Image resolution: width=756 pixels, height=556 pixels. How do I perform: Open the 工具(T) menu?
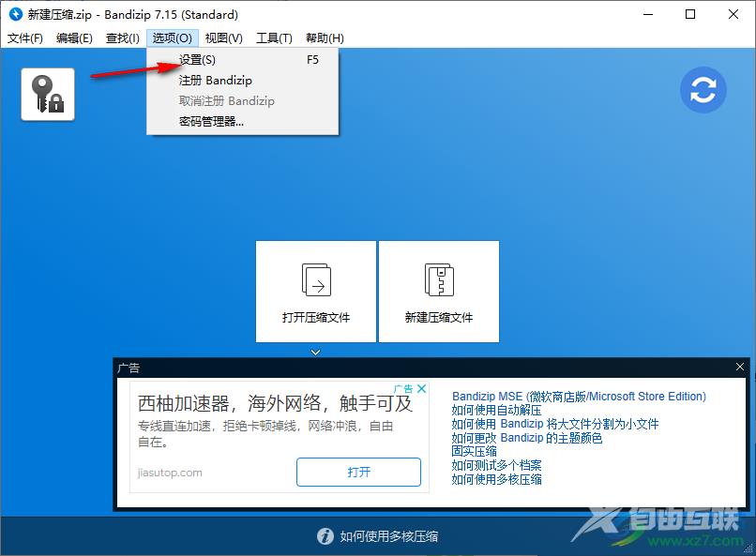tap(274, 38)
